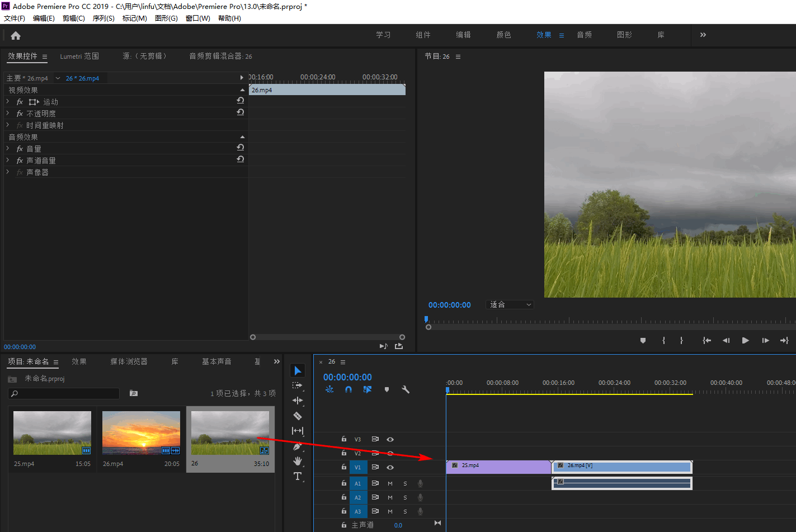Toggle lock on track V1
Image resolution: width=796 pixels, height=532 pixels.
click(x=344, y=467)
